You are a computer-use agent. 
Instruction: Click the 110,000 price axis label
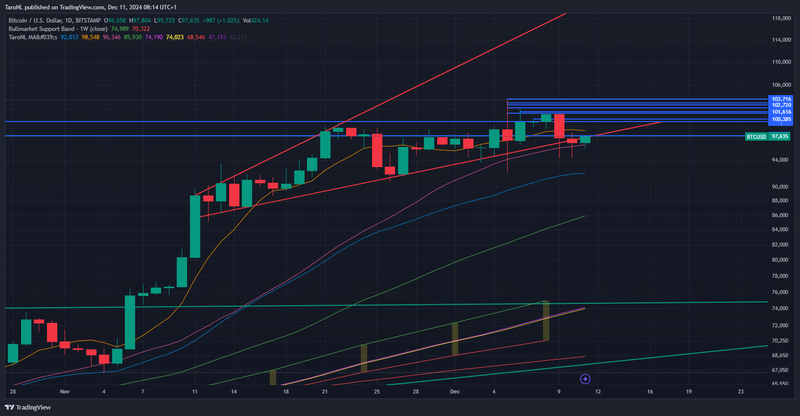[x=781, y=62]
